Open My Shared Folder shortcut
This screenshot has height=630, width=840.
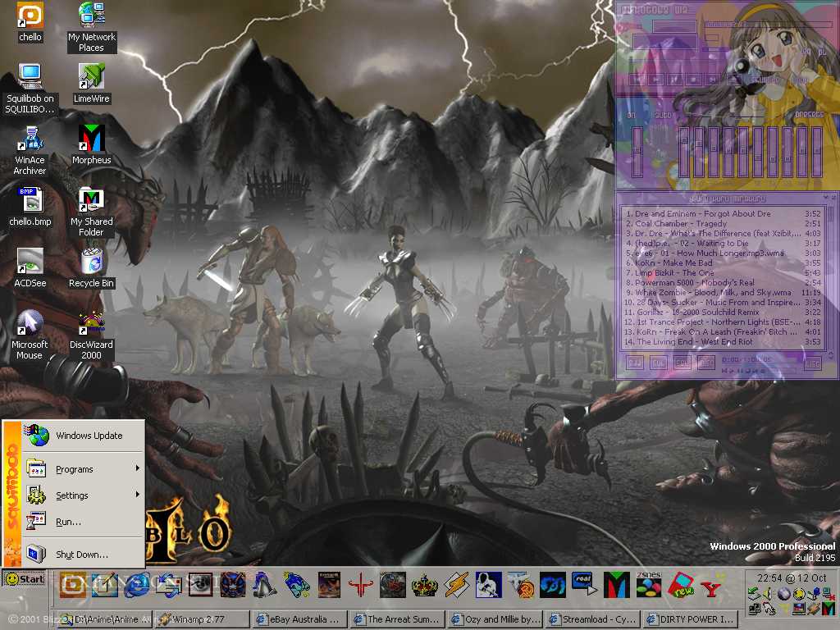point(92,212)
